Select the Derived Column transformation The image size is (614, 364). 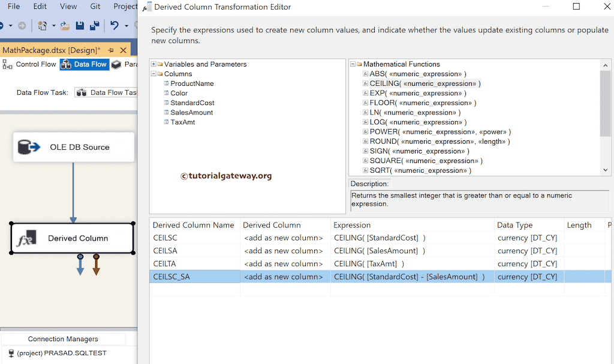(x=72, y=237)
